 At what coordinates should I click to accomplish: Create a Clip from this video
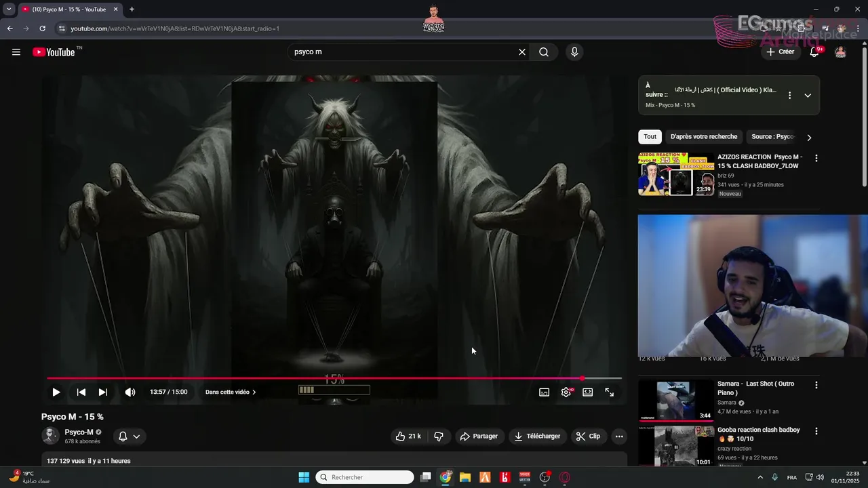click(589, 436)
